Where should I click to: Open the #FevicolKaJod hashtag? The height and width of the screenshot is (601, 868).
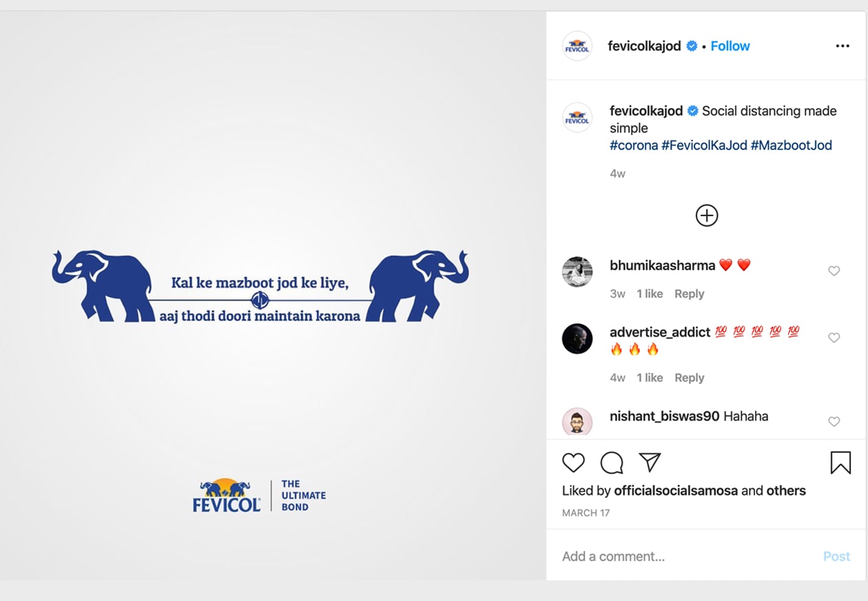click(704, 145)
